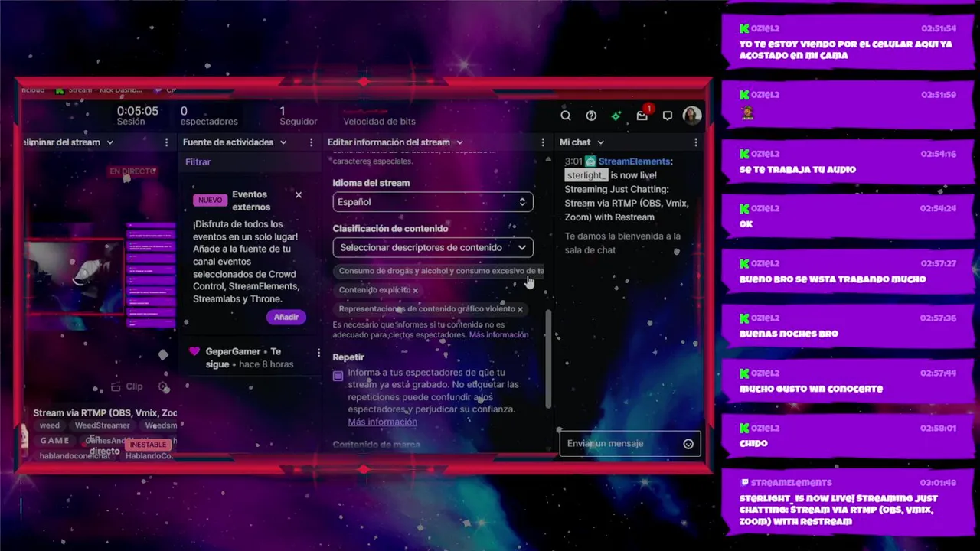Screen dimensions: 980x551
Task: Open Seleccionar descriptores de contenido dropdown
Action: click(x=433, y=247)
